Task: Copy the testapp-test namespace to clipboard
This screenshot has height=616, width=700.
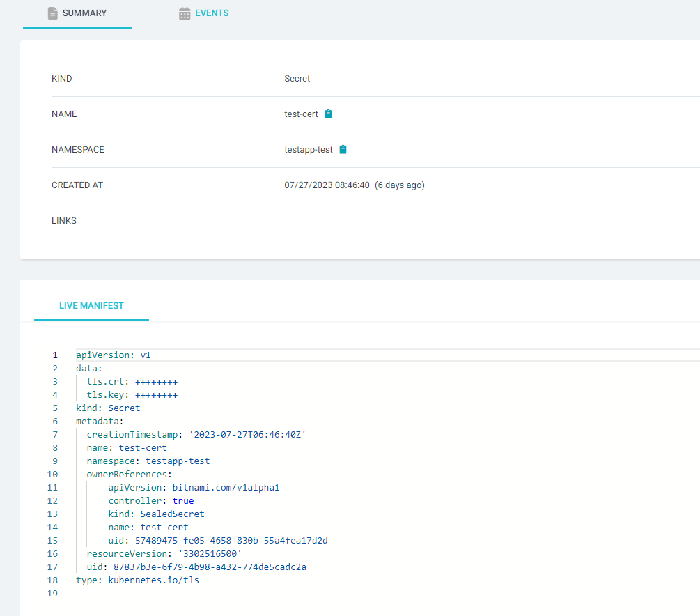Action: tap(343, 150)
